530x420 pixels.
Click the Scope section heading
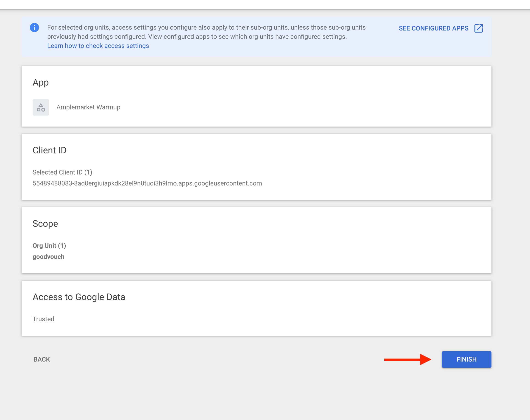point(45,224)
